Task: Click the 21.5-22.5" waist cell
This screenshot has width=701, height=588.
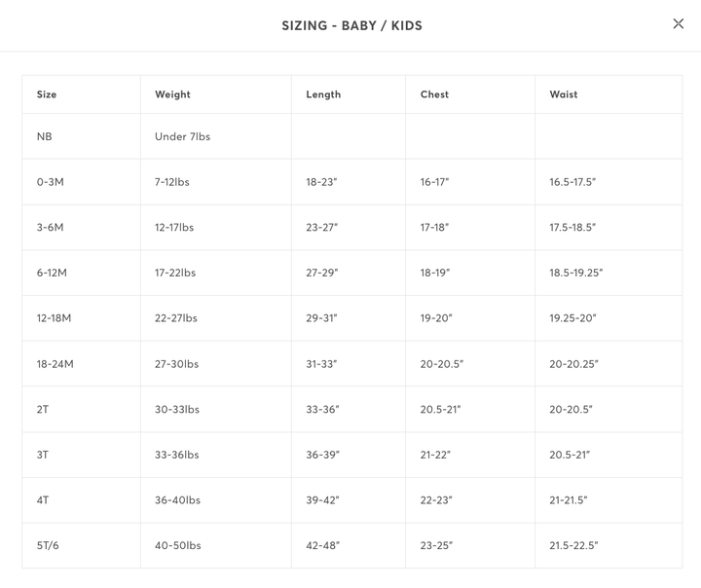Action: [x=573, y=545]
